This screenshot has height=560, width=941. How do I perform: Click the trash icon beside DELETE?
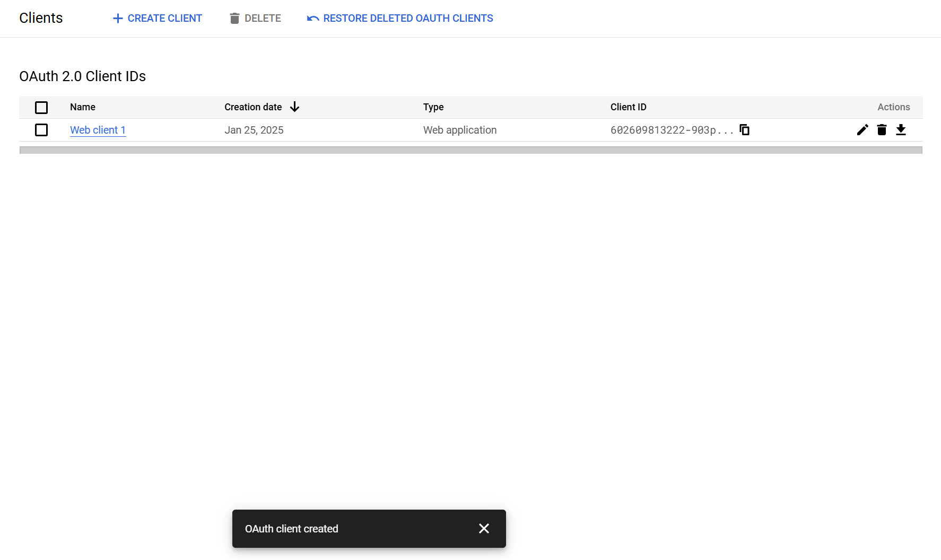(x=235, y=18)
